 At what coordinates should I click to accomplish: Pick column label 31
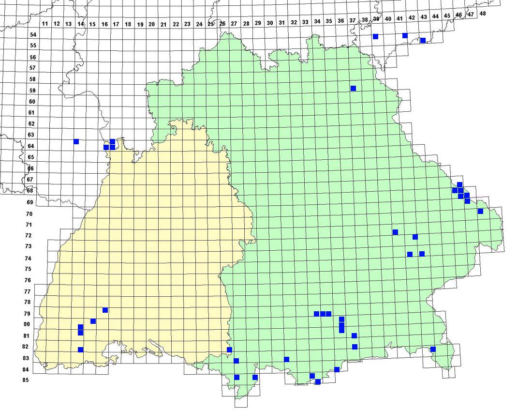click(281, 22)
